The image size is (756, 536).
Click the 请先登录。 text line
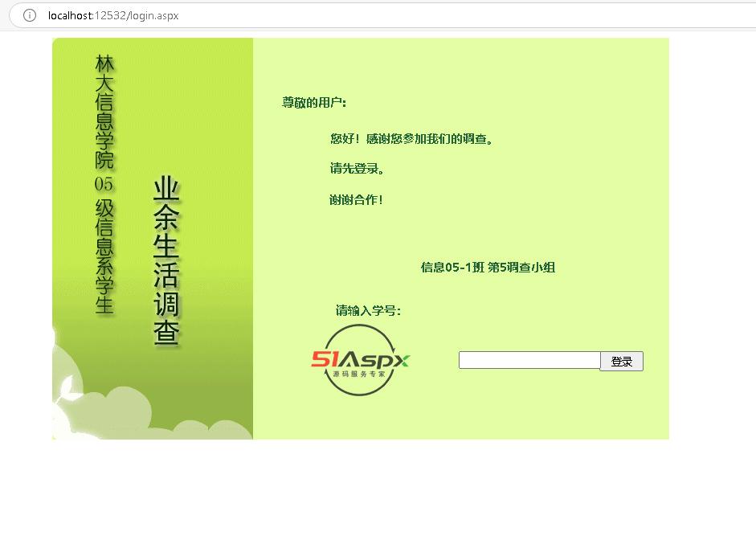[x=357, y=169]
